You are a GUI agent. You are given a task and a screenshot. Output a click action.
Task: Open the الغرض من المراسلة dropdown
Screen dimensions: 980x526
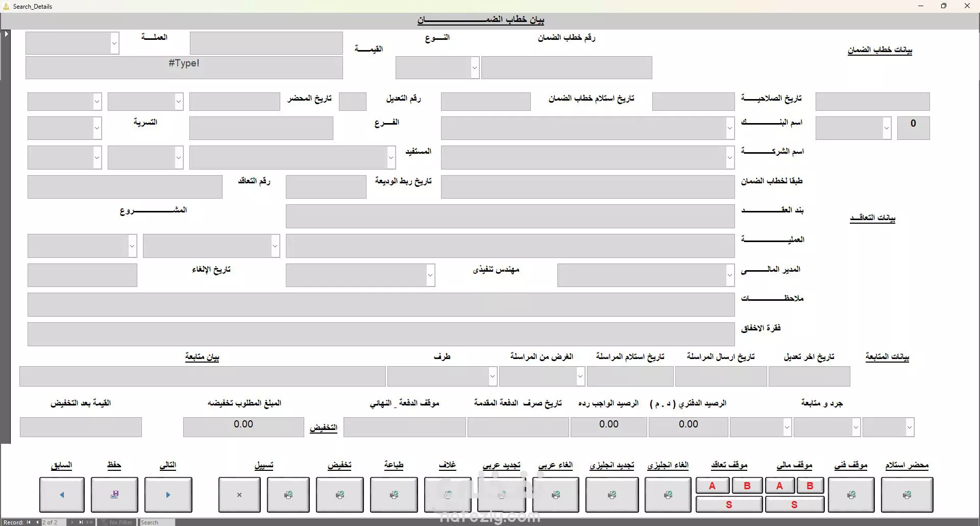click(x=580, y=376)
